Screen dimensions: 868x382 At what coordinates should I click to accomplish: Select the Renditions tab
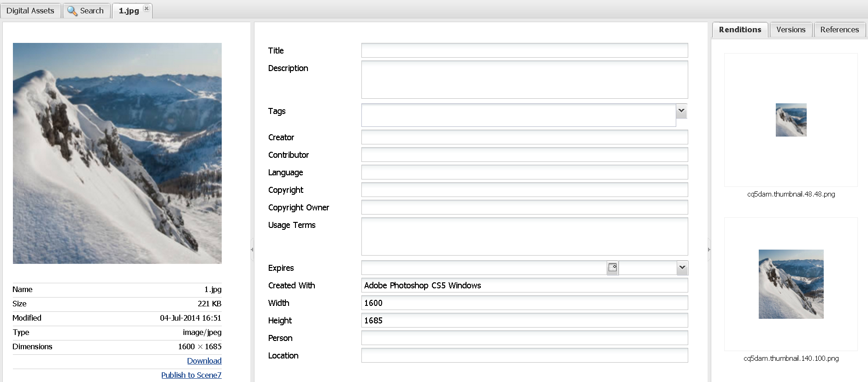[x=740, y=30]
